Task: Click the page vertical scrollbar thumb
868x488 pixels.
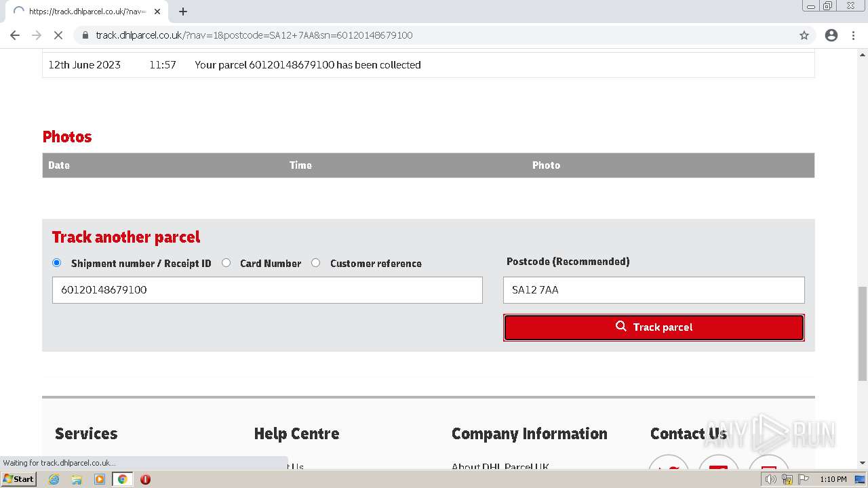Action: [863, 333]
